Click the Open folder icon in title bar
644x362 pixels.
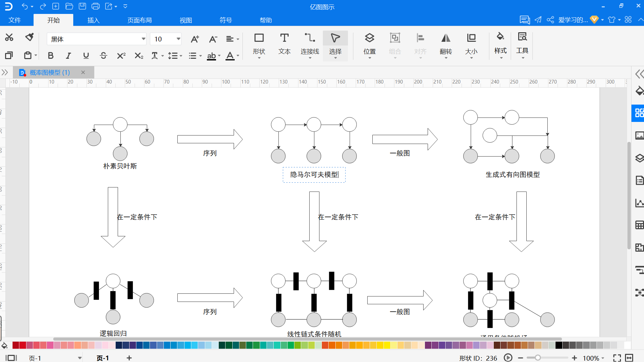click(x=69, y=6)
